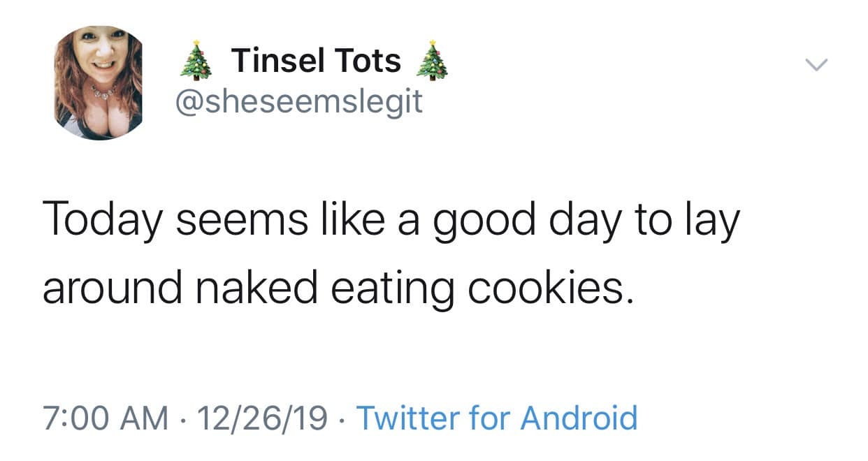Click the dot separator before Twitter for Android

(340, 418)
